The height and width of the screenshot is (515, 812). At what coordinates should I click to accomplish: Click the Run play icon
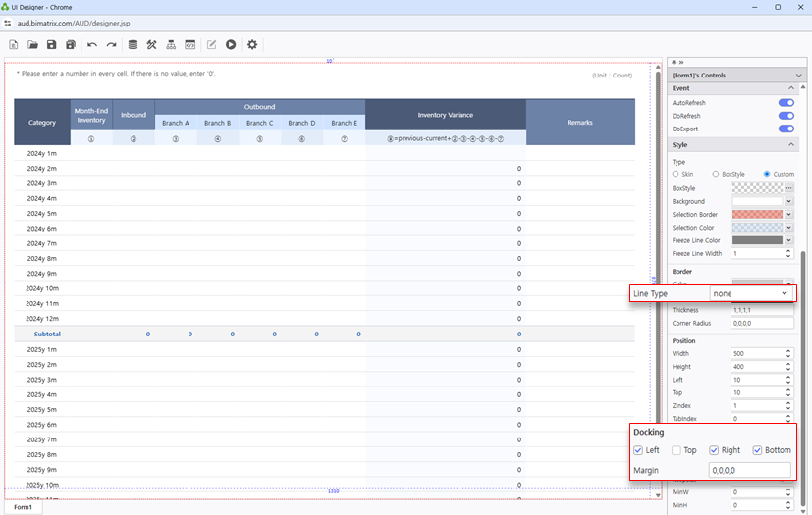[x=231, y=45]
